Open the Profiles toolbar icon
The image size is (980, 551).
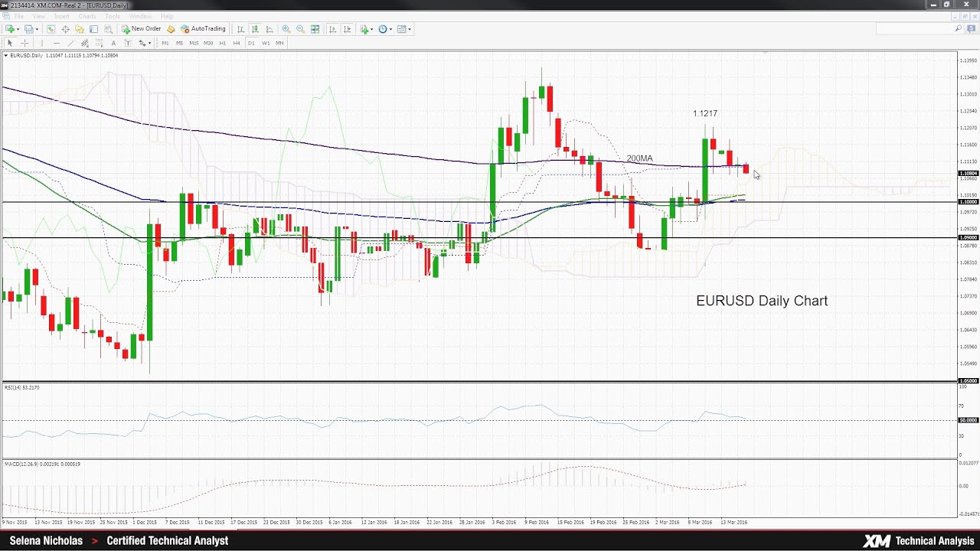tap(29, 29)
